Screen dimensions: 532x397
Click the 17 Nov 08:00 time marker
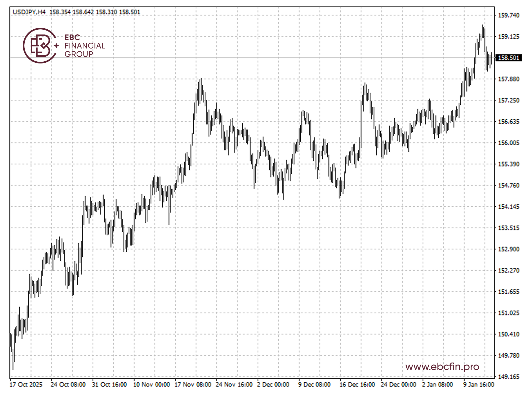pos(193,384)
